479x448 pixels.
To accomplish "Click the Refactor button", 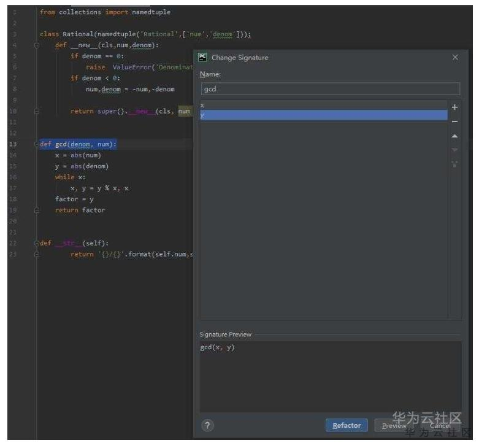I will click(347, 425).
